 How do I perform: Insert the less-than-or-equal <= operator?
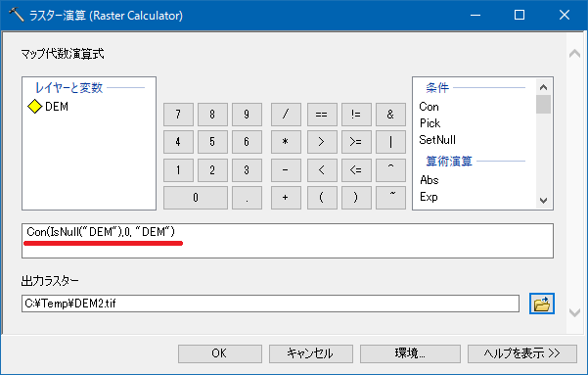[x=356, y=170]
